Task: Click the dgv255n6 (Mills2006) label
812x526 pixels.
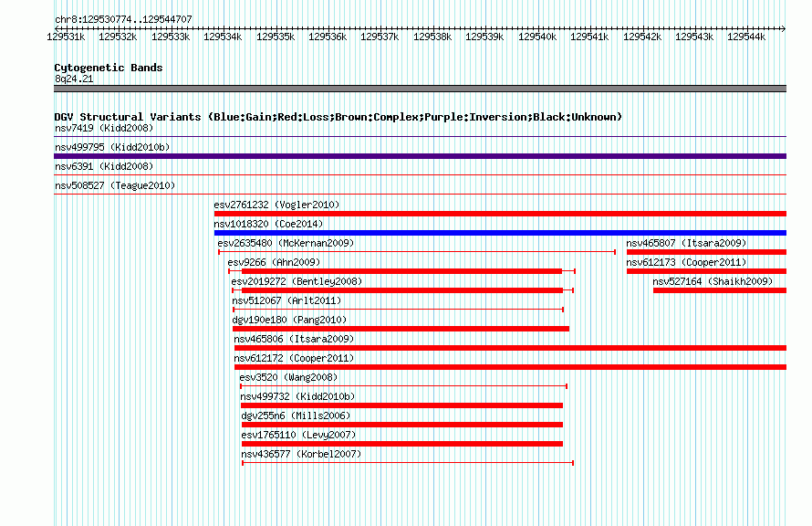Action: [x=296, y=416]
